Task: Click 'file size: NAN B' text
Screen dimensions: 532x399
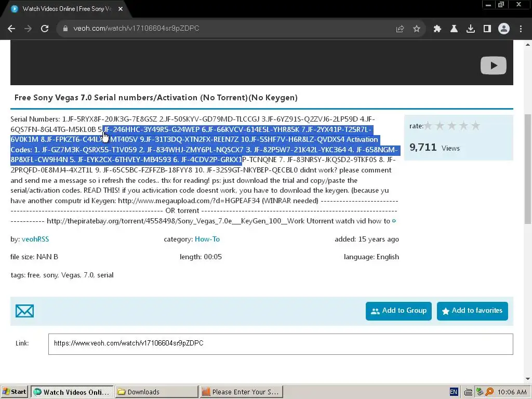Action: [x=34, y=257]
